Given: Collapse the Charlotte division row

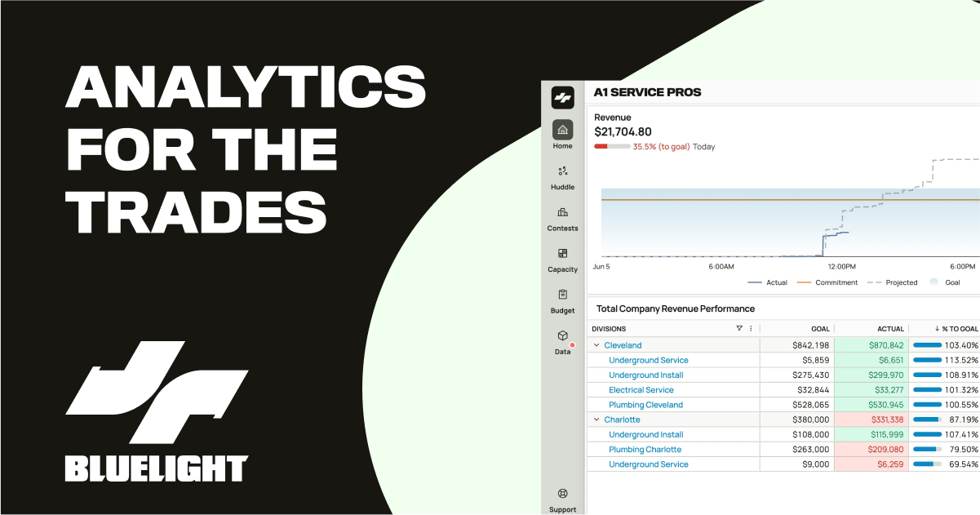Looking at the screenshot, I should (x=596, y=420).
